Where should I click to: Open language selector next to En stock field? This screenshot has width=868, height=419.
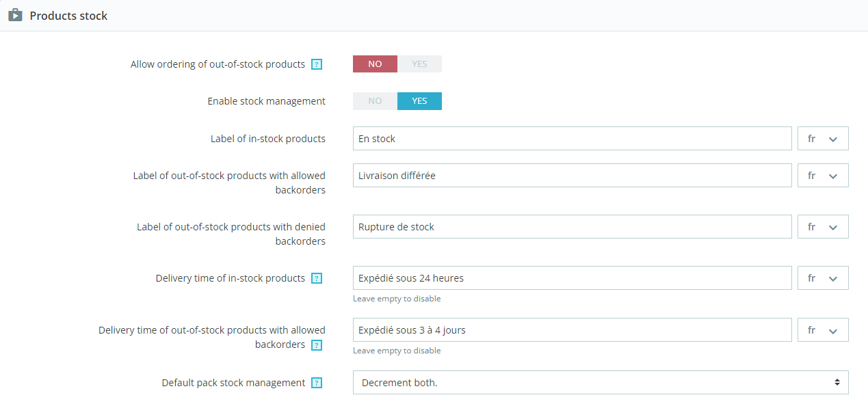(x=822, y=138)
